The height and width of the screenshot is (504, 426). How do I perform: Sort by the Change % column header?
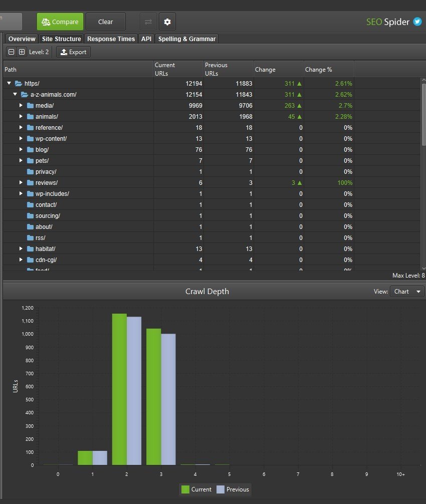[328, 70]
